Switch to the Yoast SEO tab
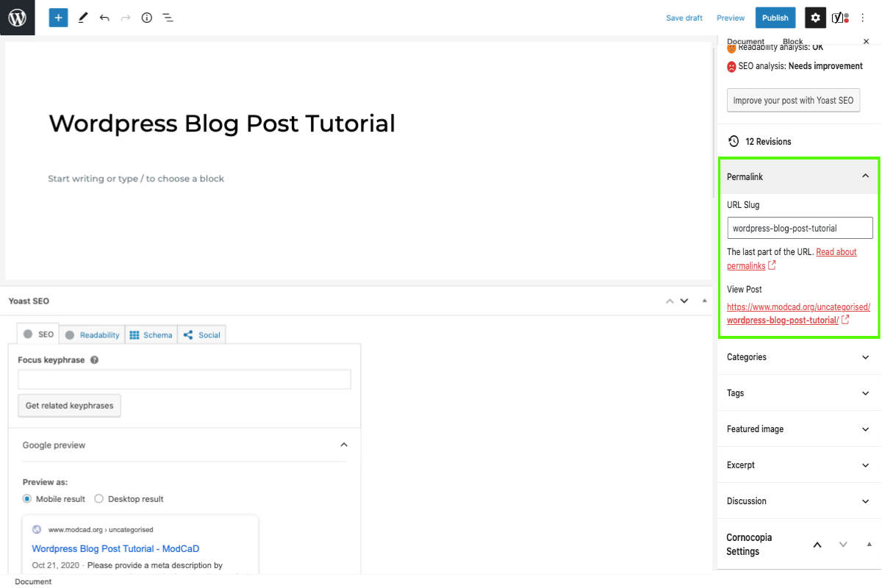 click(38, 334)
